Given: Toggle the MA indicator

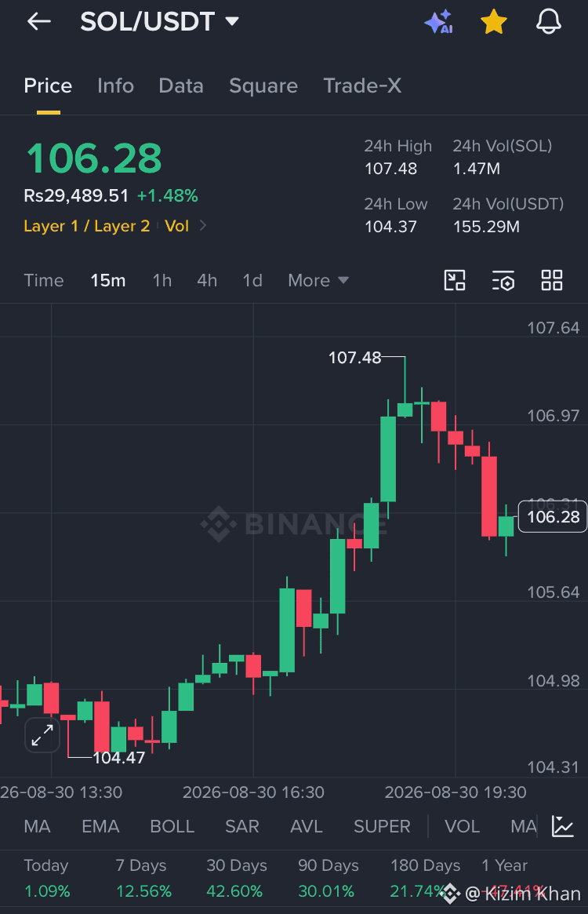Looking at the screenshot, I should 38,826.
